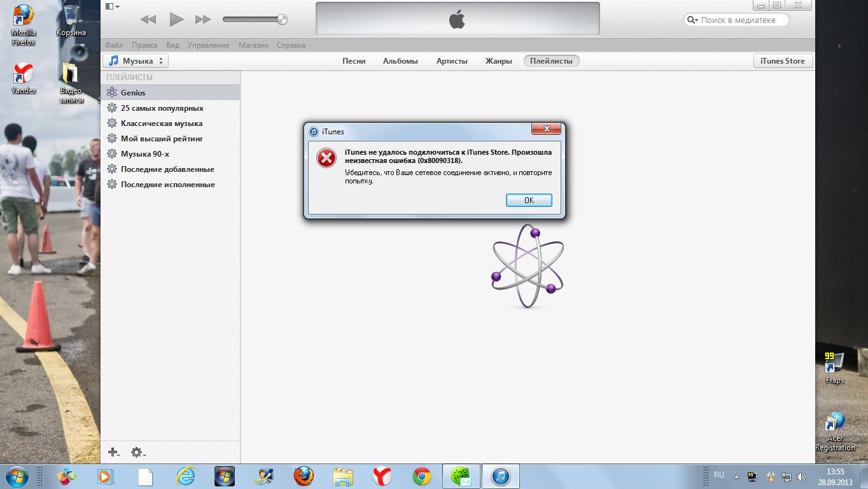
Task: Switch to the Альбомы tab
Action: pos(400,61)
